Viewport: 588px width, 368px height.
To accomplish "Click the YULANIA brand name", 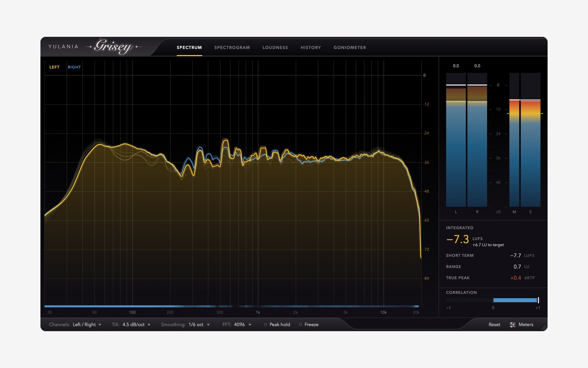I will 64,46.
